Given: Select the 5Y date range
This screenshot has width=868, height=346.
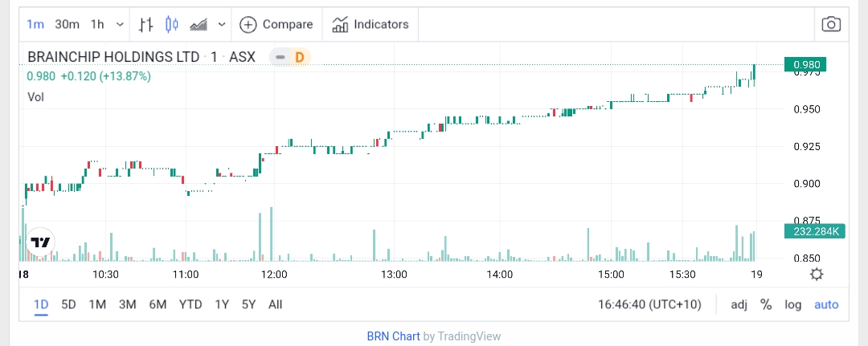Looking at the screenshot, I should 248,304.
